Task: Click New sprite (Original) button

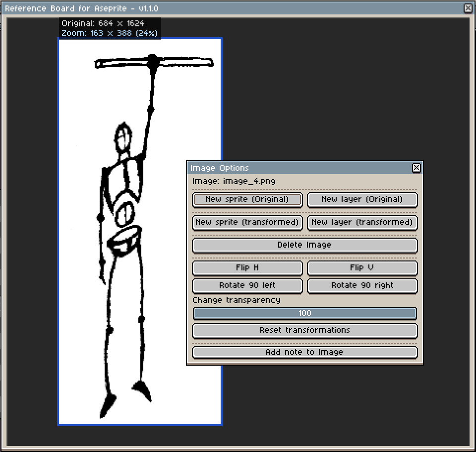Action: coord(247,199)
